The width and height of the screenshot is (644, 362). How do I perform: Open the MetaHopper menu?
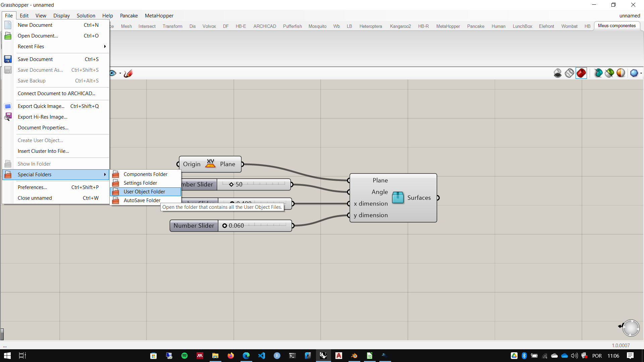159,16
